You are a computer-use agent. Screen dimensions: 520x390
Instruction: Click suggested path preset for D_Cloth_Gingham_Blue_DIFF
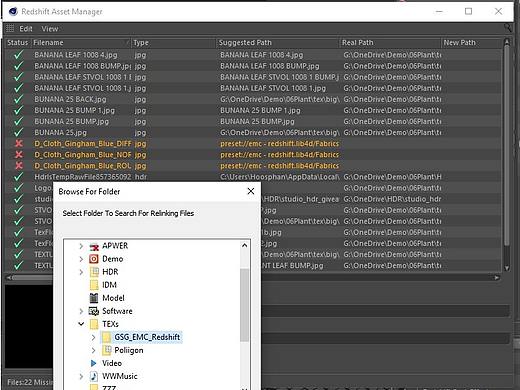point(279,144)
